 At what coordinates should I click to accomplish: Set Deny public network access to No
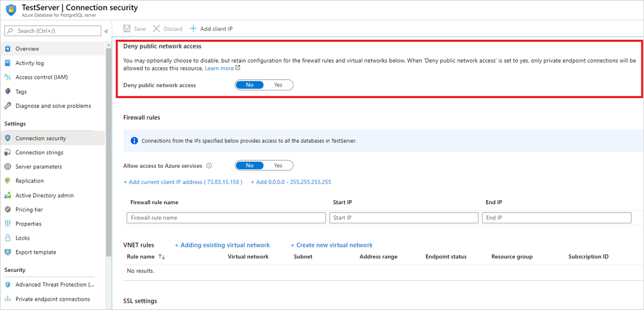(x=250, y=85)
